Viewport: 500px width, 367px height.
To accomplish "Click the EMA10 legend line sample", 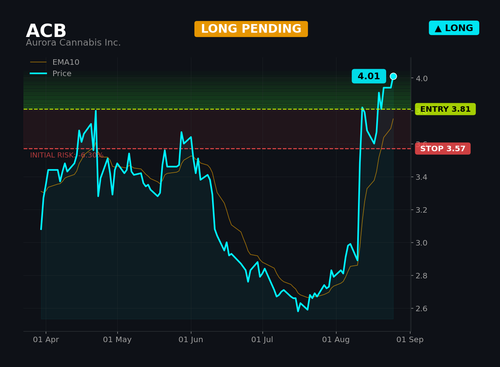I will pos(38,62).
